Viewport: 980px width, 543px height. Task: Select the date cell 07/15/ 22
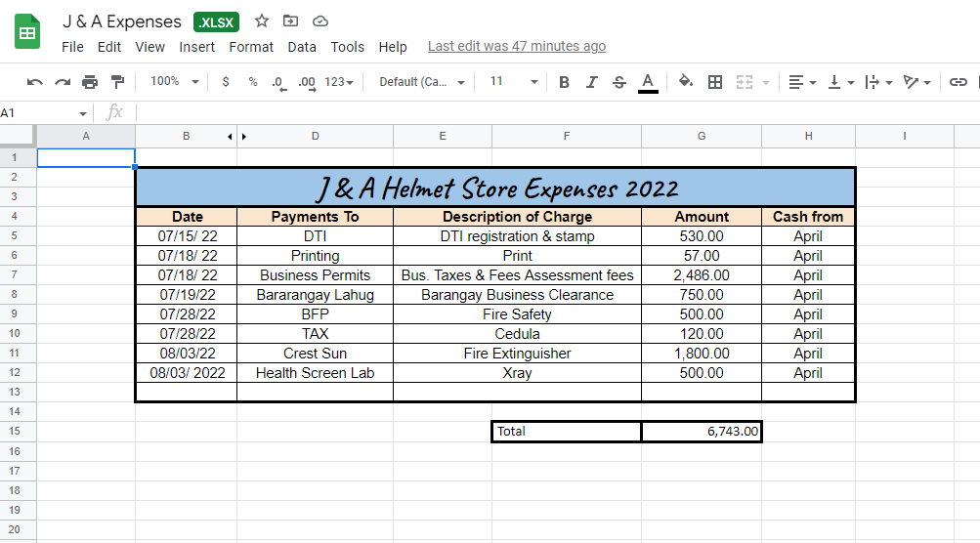187,236
